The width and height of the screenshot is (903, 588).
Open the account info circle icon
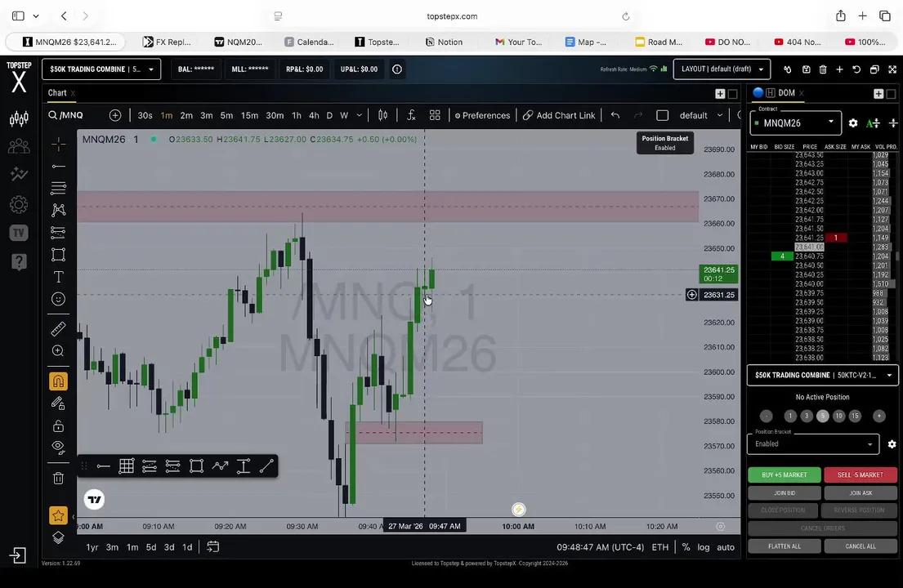pyautogui.click(x=397, y=69)
